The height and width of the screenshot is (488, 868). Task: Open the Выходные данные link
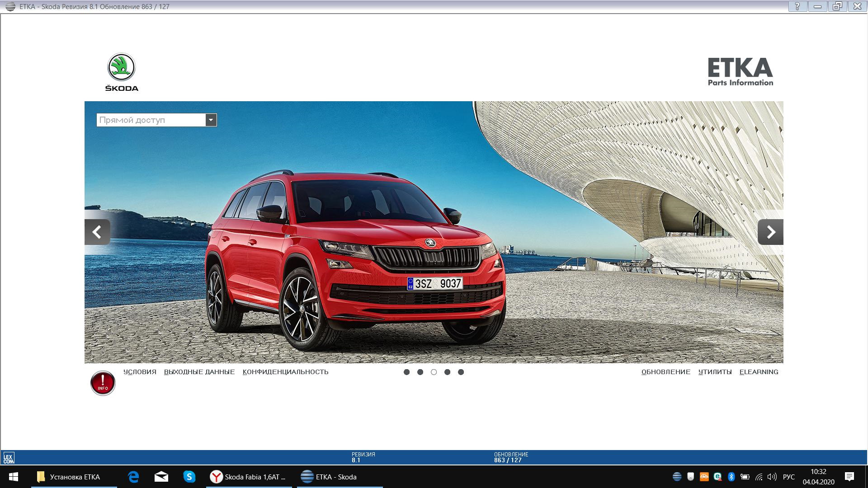pos(199,372)
